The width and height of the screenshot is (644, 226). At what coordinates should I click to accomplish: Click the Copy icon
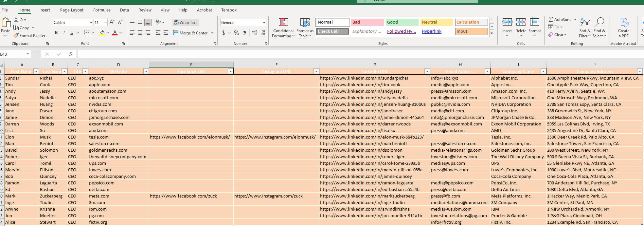(x=16, y=28)
